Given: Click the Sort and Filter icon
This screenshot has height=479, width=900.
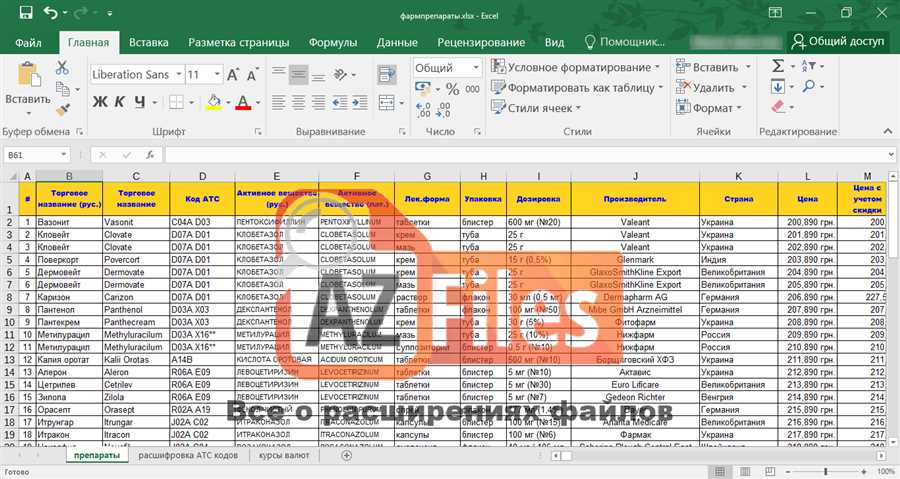Looking at the screenshot, I should [x=809, y=66].
